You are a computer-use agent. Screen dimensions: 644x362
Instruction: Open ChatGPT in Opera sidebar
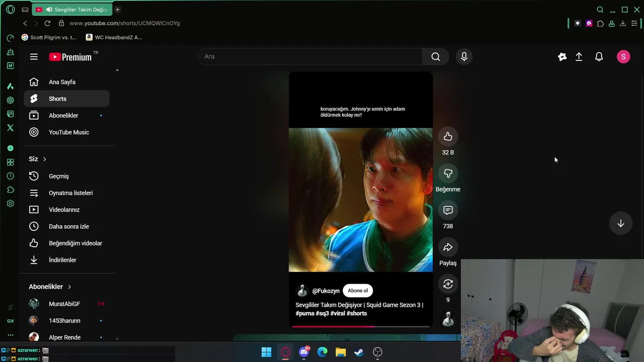point(10,100)
